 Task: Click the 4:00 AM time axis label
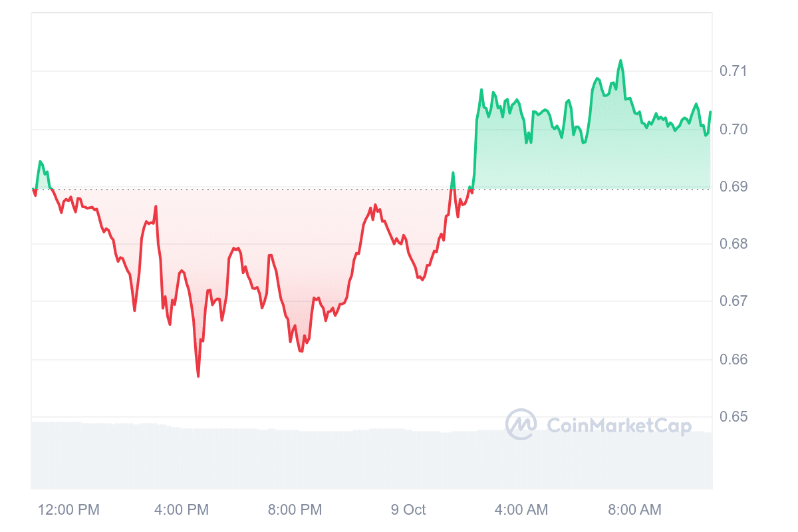pyautogui.click(x=521, y=510)
